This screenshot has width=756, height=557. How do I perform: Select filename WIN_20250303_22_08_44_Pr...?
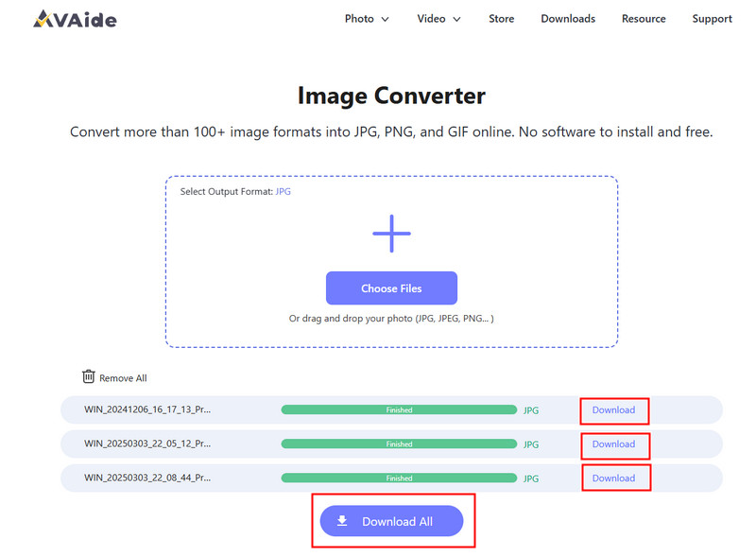[x=147, y=478]
